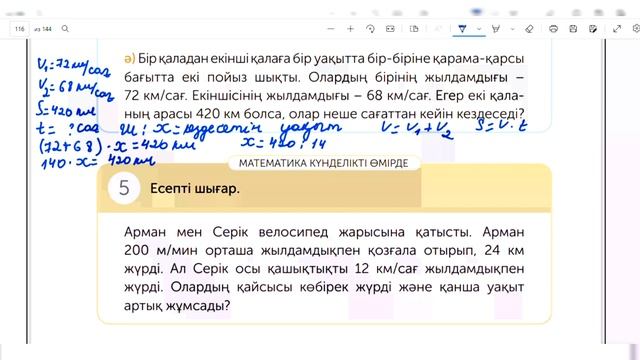The image size is (640, 360).
Task: Toggle the page view layout icon
Action: pos(414,29)
